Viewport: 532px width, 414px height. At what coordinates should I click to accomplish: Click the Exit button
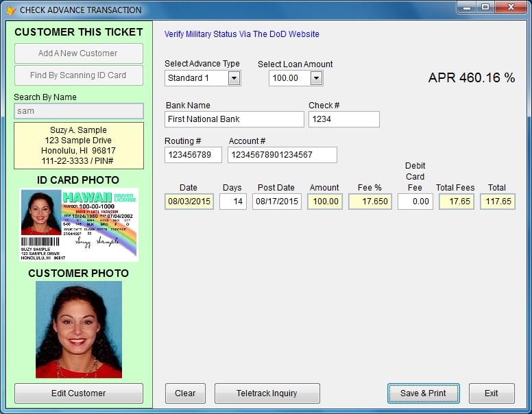click(492, 393)
